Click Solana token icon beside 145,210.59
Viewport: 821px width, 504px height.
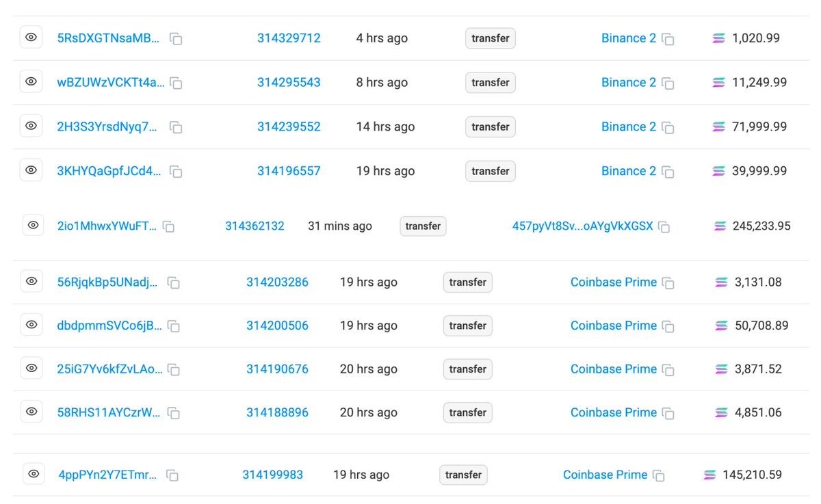coord(709,475)
